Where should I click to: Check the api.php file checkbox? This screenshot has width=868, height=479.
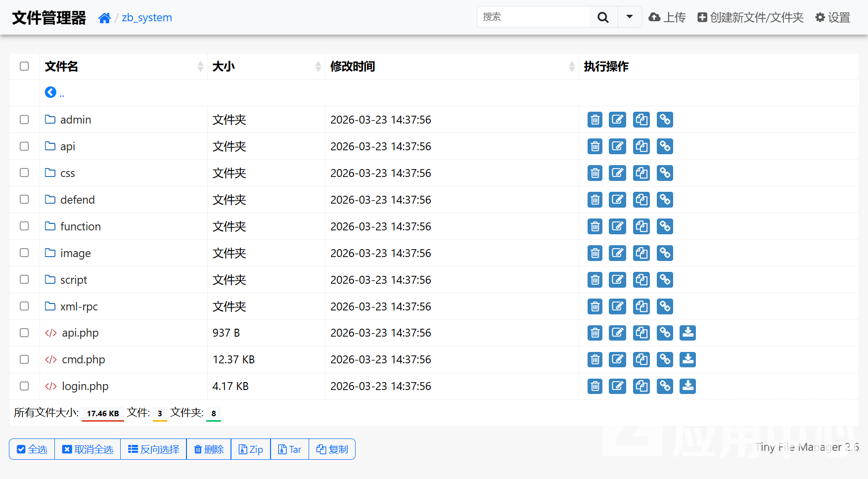24,333
